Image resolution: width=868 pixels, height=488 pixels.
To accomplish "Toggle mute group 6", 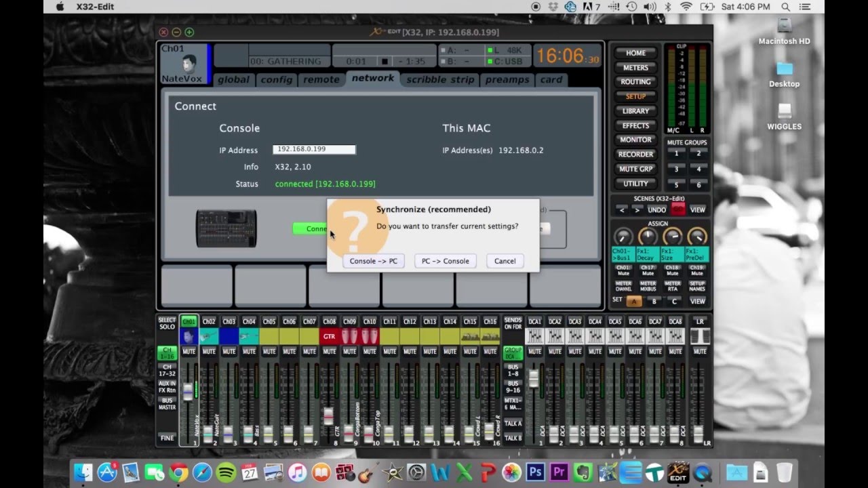I will (x=698, y=185).
